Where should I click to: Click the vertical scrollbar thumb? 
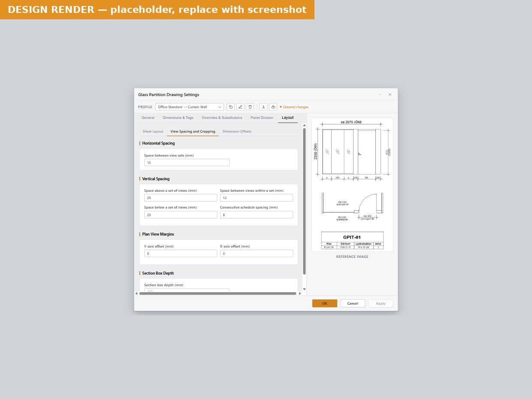(305, 201)
